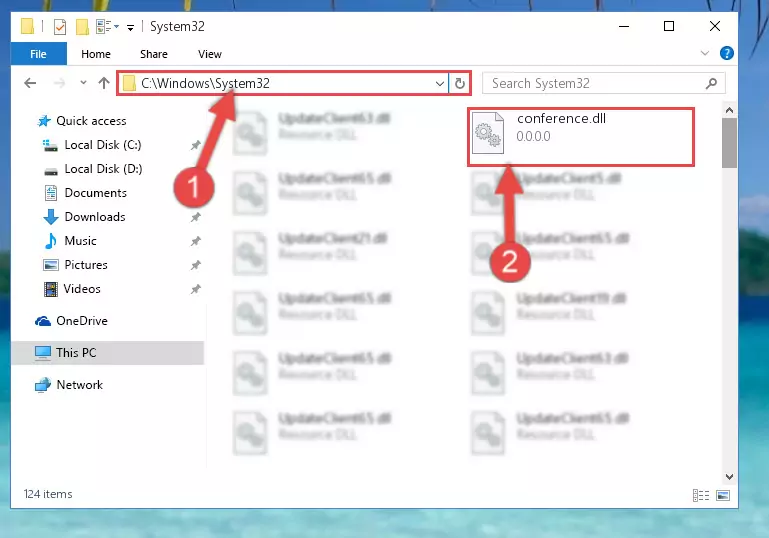Select This PC in the navigation pane
This screenshot has height=538, width=769.
[x=108, y=353]
